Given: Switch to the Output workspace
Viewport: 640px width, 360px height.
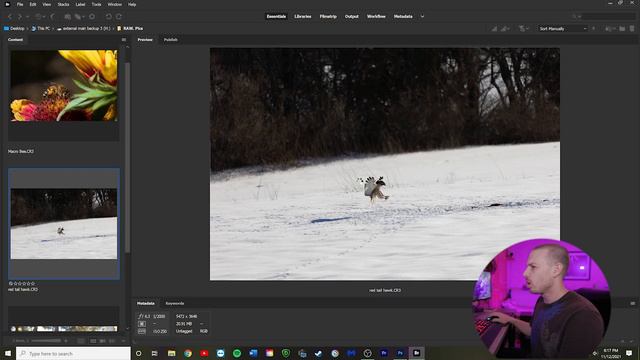Looking at the screenshot, I should coord(351,17).
